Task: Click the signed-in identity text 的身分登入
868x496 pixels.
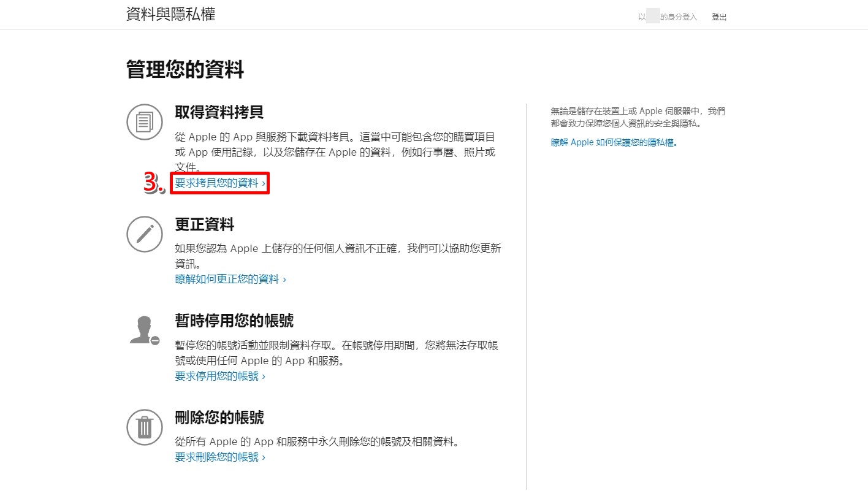Action: 679,17
